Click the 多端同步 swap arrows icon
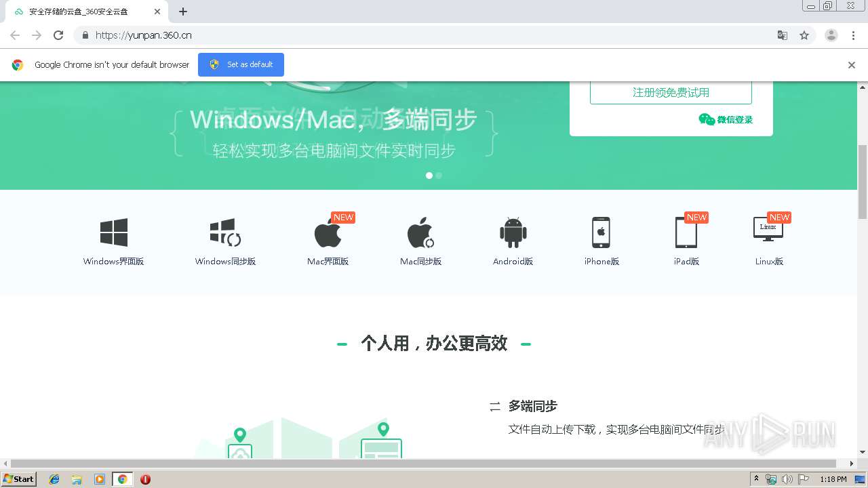 coord(495,407)
